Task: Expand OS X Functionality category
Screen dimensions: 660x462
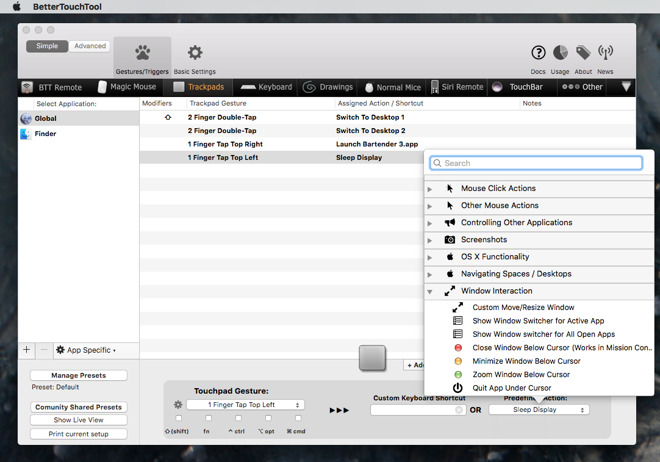Action: click(430, 258)
